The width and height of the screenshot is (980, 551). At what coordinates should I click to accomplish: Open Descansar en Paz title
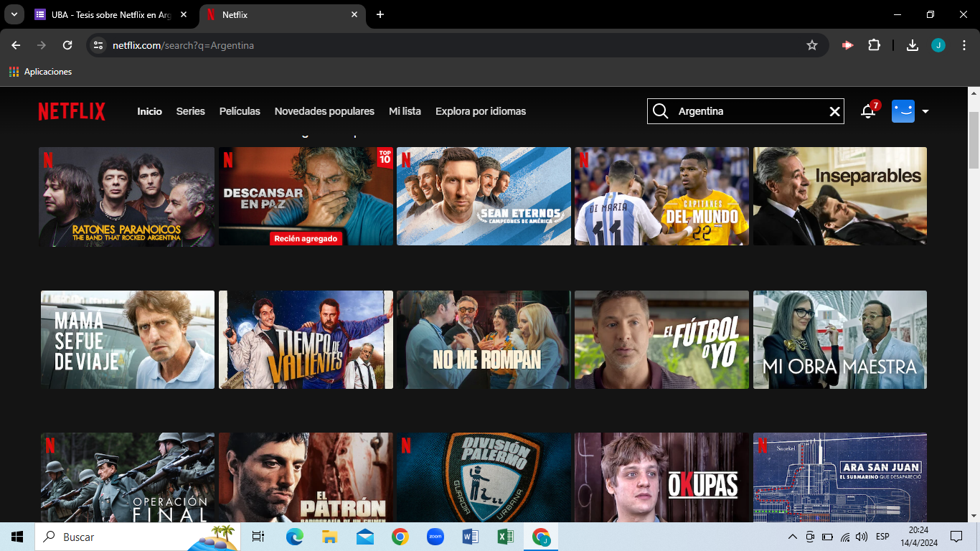click(306, 197)
